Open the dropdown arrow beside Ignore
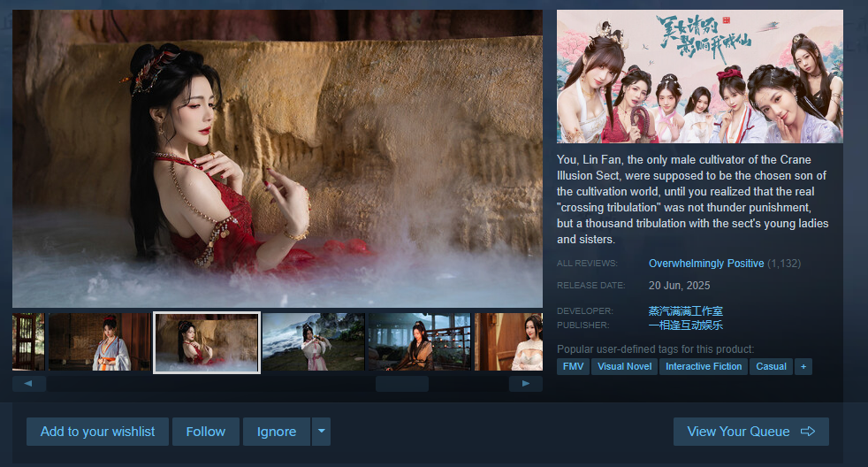Viewport: 868px width, 467px height. (321, 432)
